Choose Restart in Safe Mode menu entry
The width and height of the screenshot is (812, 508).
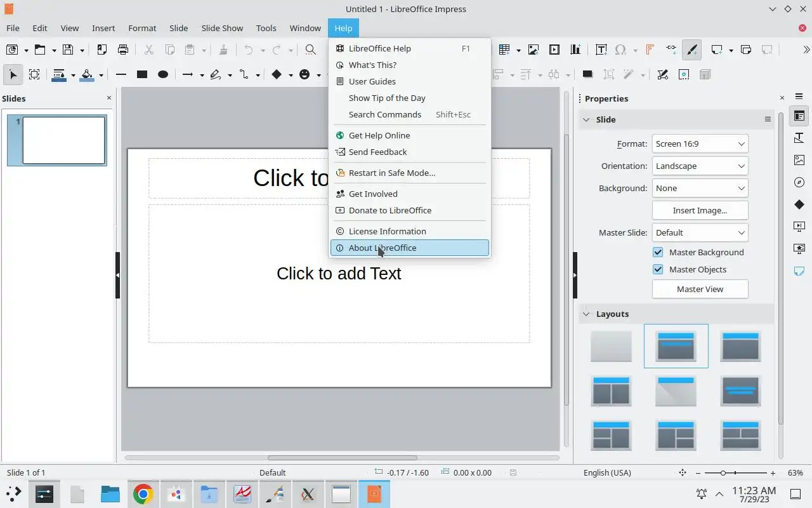click(x=410, y=173)
